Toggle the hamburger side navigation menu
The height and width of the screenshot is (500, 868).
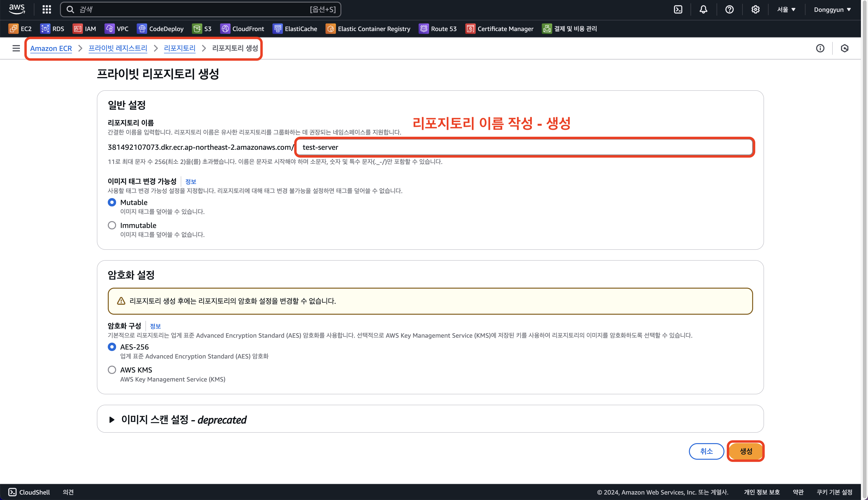(x=16, y=48)
